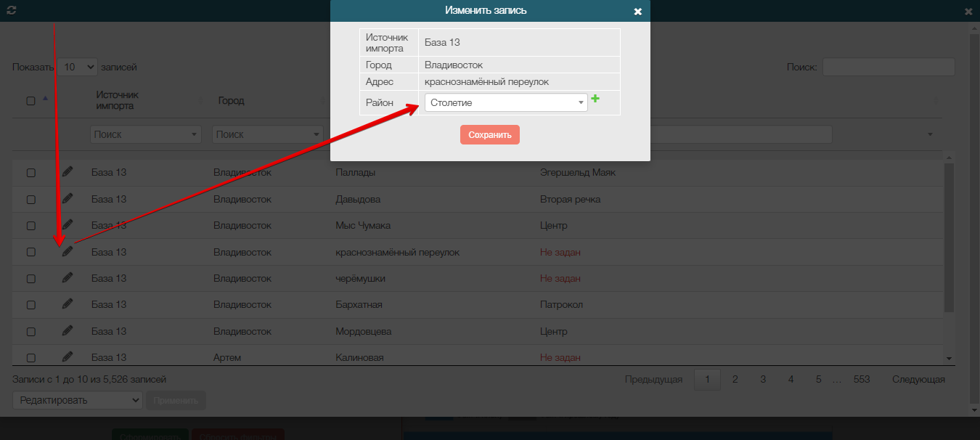This screenshot has width=980, height=440.
Task: Edit the черёмушки row with the pencil icon
Action: pyautogui.click(x=68, y=277)
